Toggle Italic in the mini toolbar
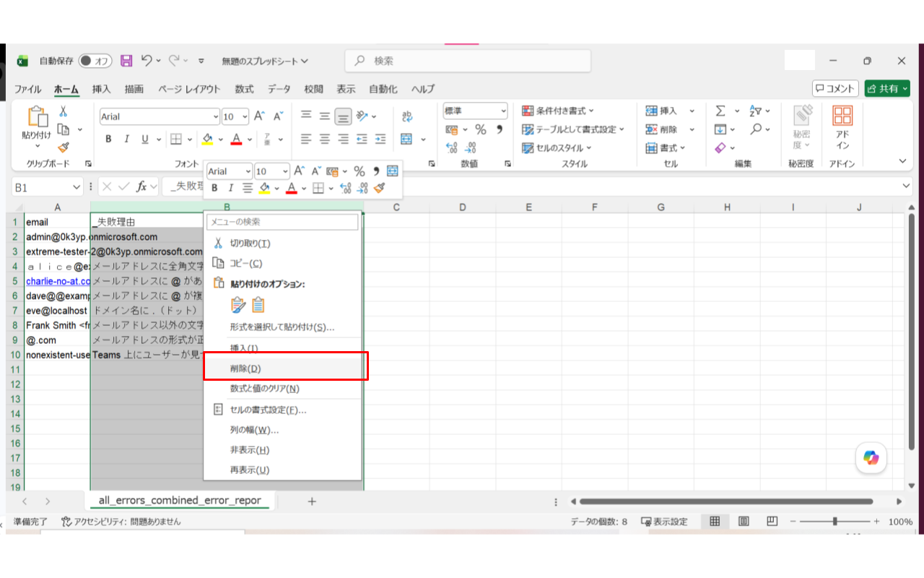 [x=231, y=189]
